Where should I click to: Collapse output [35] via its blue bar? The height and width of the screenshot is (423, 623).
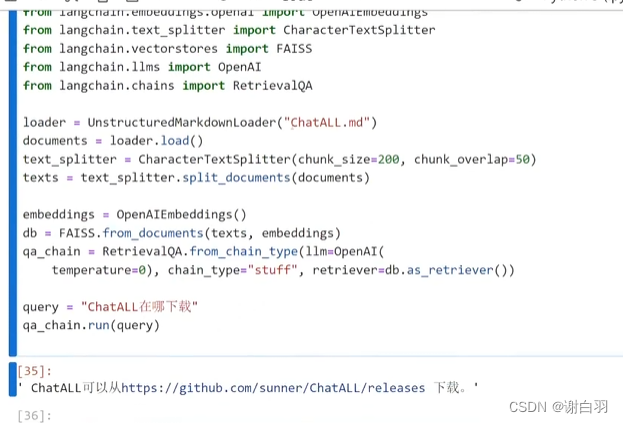tap(13, 379)
